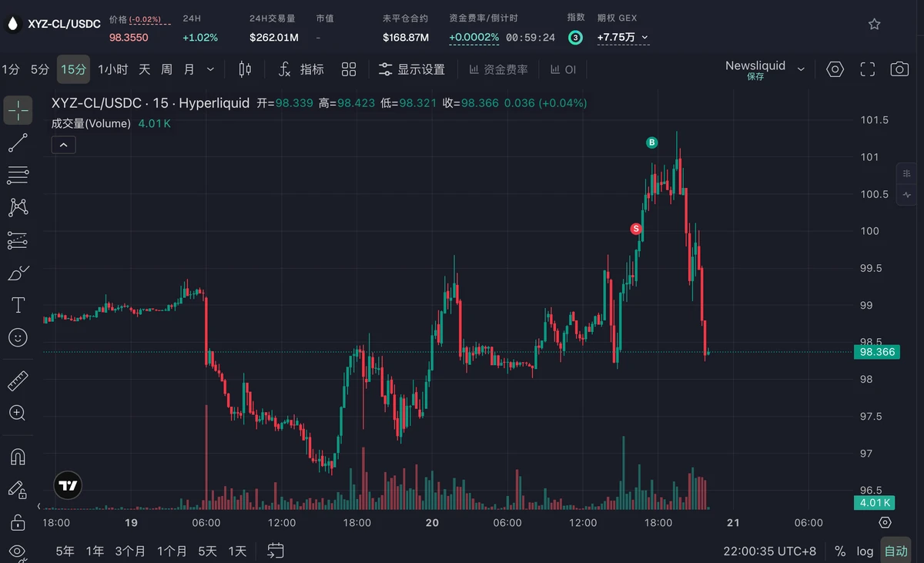The image size is (924, 563).
Task: Open the forecast and position tool
Action: click(18, 240)
